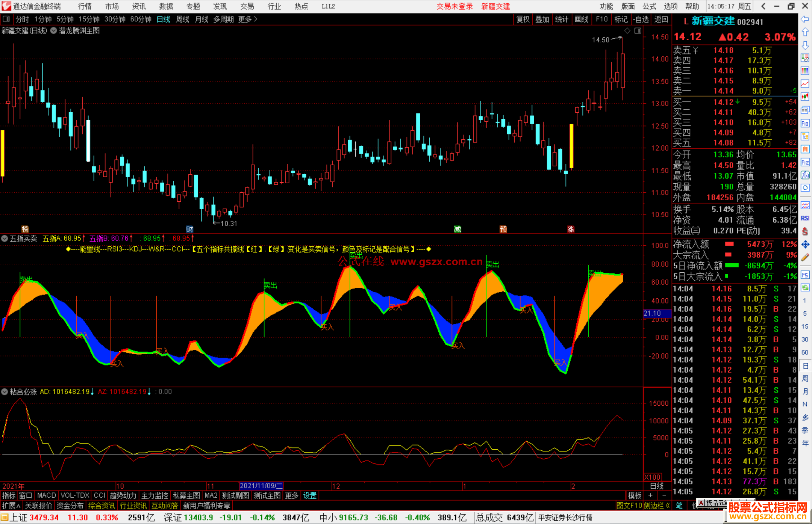Toggle the 粘合必涨 indicator header circle
812x524 pixels.
(5, 392)
